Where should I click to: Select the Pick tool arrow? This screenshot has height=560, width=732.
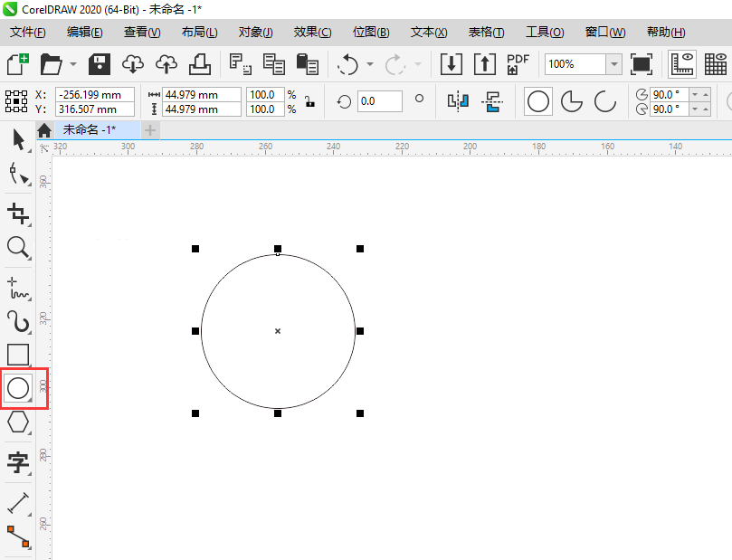pos(18,139)
